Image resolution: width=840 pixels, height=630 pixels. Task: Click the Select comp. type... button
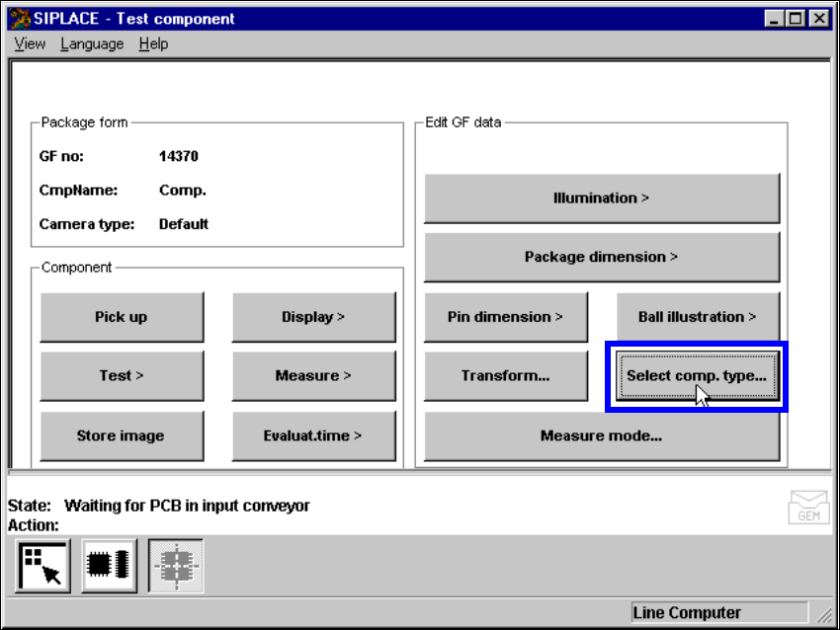pyautogui.click(x=698, y=376)
